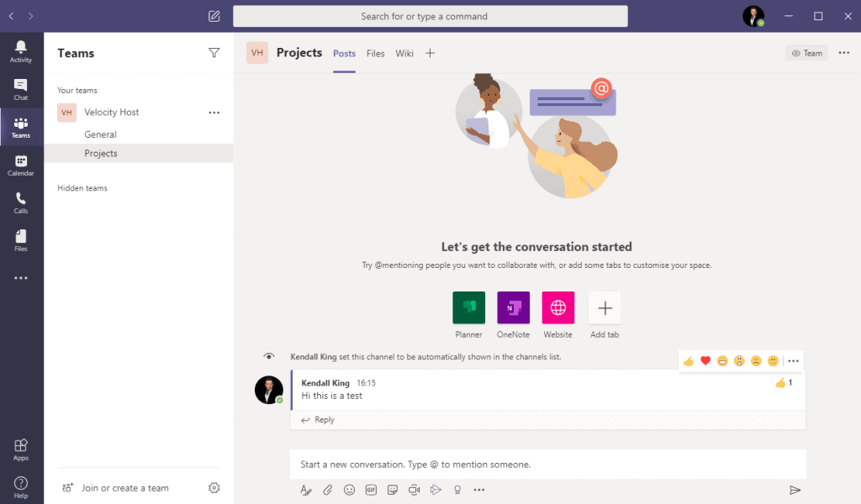Viewport: 861px width, 504px height.
Task: Click the search or command box
Action: pyautogui.click(x=430, y=17)
